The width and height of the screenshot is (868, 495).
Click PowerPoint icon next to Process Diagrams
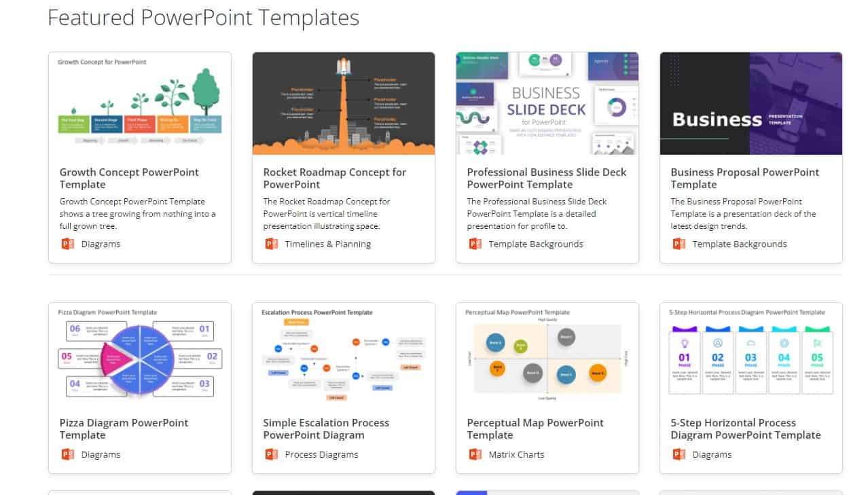(x=271, y=454)
